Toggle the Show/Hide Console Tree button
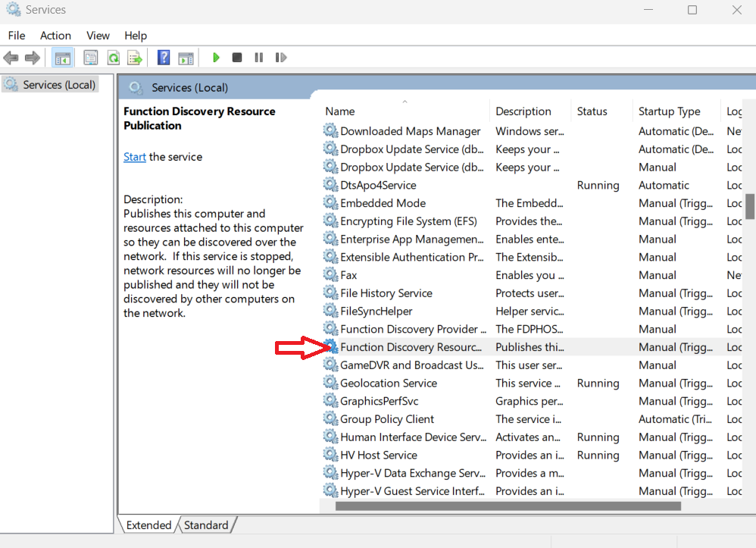Image resolution: width=756 pixels, height=548 pixels. pyautogui.click(x=63, y=58)
